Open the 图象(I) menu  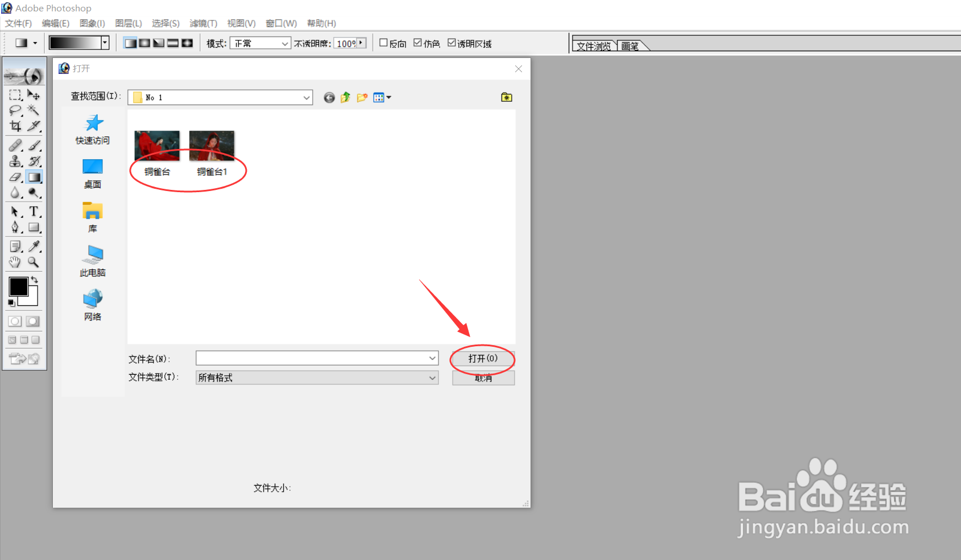point(92,23)
